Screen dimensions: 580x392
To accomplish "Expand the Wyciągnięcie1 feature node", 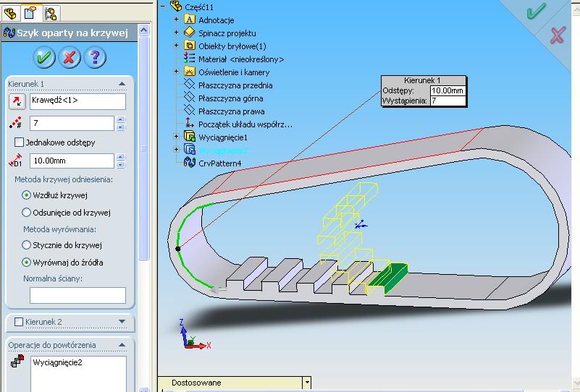I will (x=177, y=136).
